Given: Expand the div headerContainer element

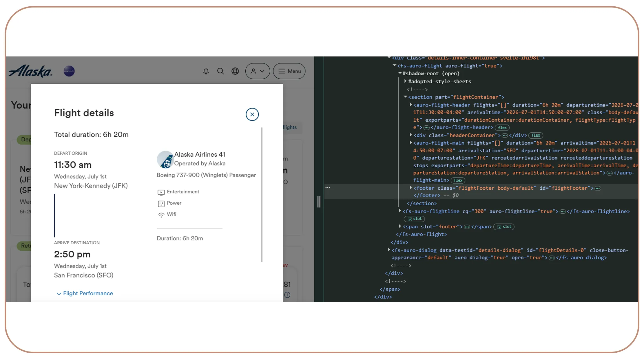Looking at the screenshot, I should click(411, 135).
